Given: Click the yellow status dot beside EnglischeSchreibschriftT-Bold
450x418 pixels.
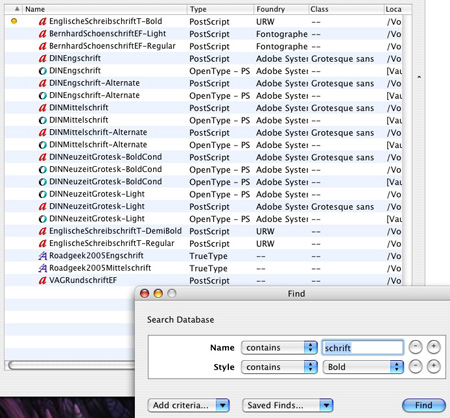Looking at the screenshot, I should pos(14,21).
